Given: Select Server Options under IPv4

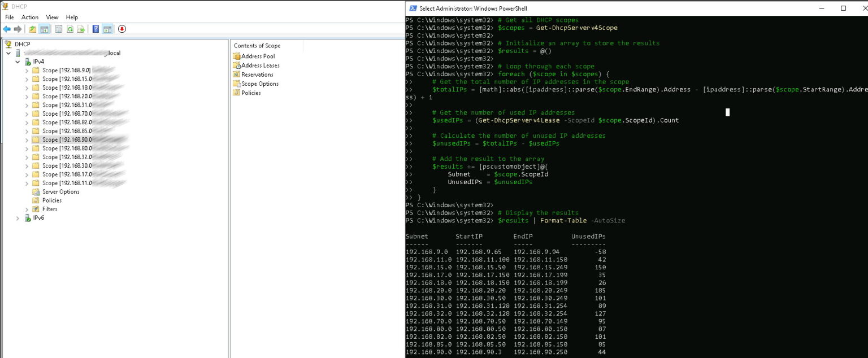Looking at the screenshot, I should [60, 192].
